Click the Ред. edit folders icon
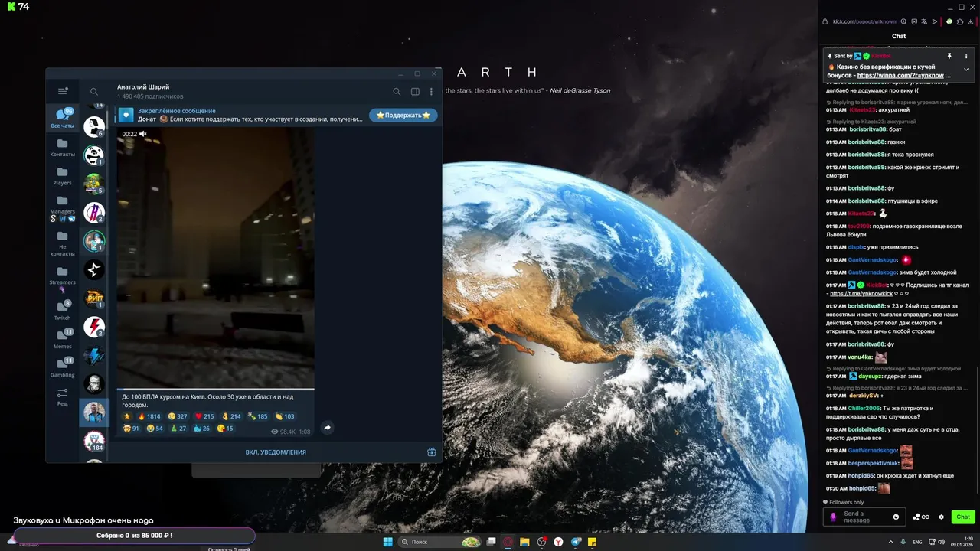Screen dimensions: 980x551 point(63,396)
